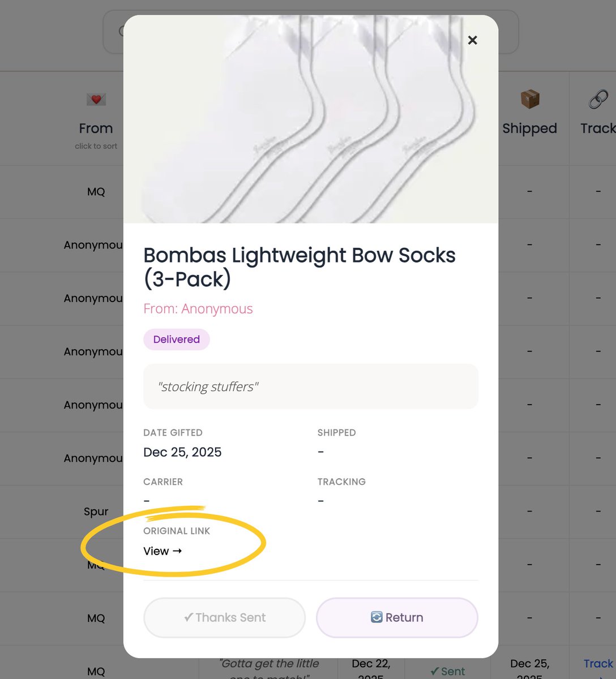The height and width of the screenshot is (679, 616).
Task: Click the Bombas socks product image
Action: click(x=311, y=119)
